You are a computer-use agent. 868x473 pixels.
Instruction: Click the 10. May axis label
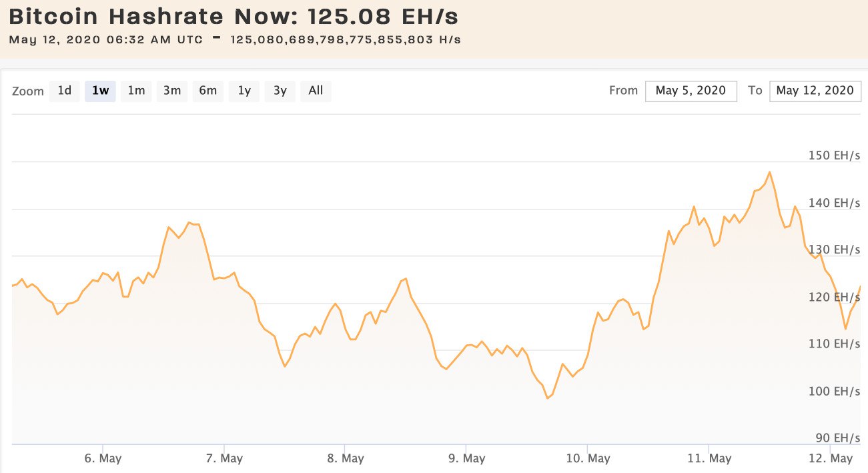587,458
